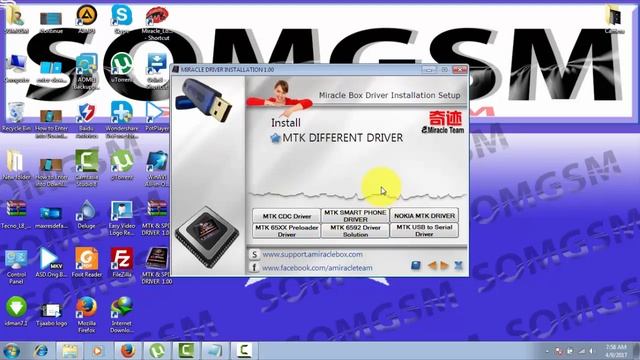
Task: Switch to uTorrent in the taskbar
Action: tap(157, 351)
